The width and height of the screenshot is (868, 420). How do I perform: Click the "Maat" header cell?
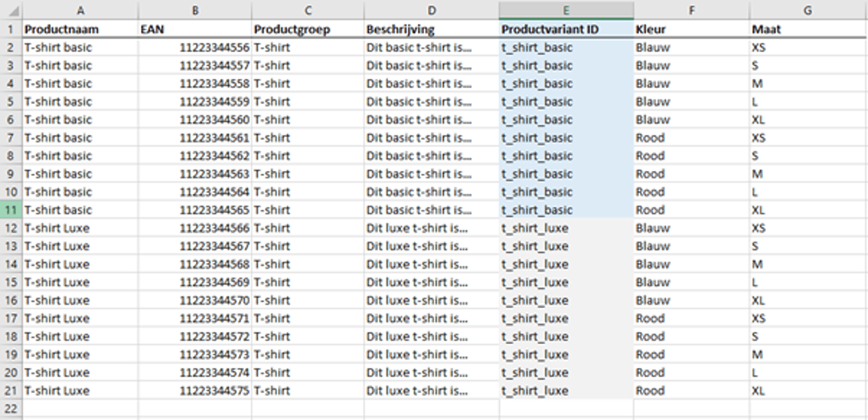(808, 29)
